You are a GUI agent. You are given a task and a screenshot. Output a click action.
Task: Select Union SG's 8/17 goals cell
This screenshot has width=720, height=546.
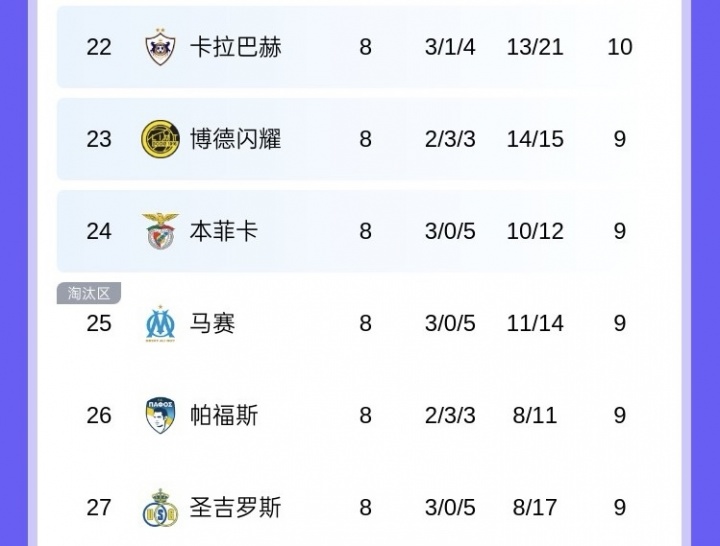pos(535,508)
